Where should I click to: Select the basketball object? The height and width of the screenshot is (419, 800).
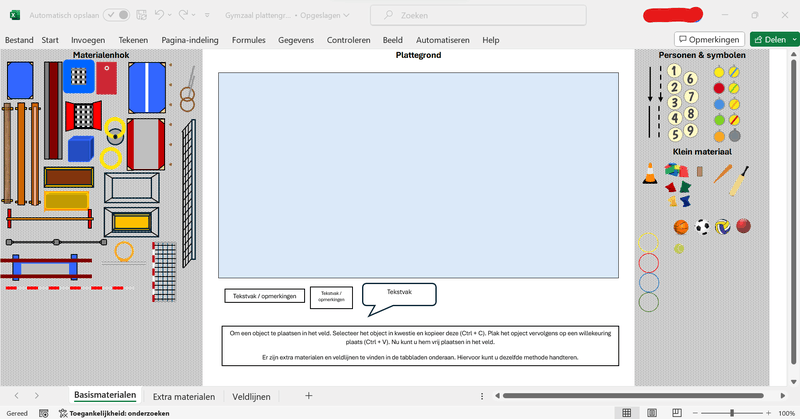(681, 227)
